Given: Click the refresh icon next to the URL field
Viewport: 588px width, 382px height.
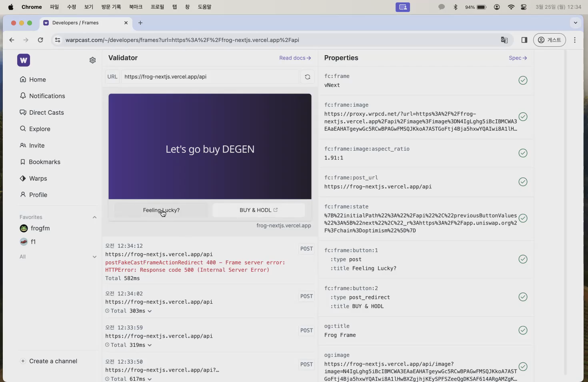Looking at the screenshot, I should (x=308, y=77).
